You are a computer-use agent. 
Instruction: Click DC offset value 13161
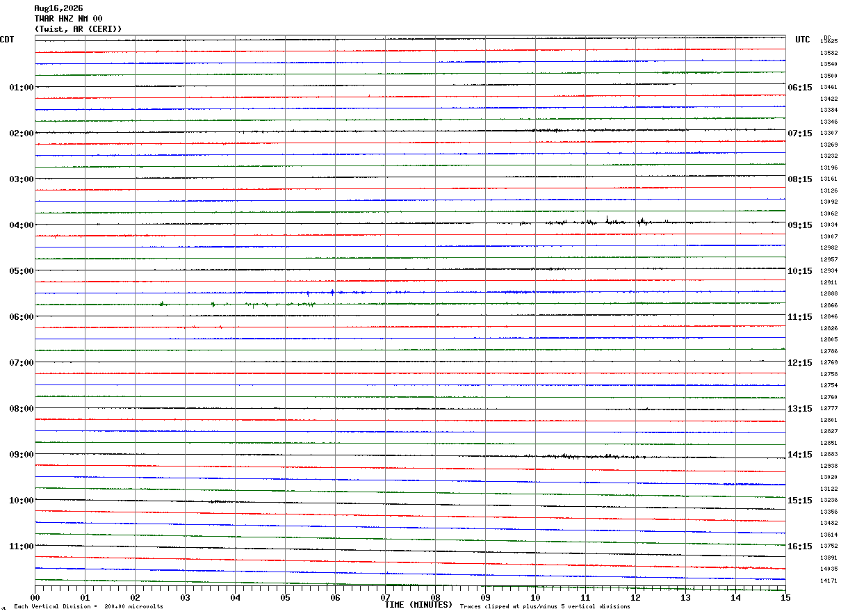[x=828, y=179]
